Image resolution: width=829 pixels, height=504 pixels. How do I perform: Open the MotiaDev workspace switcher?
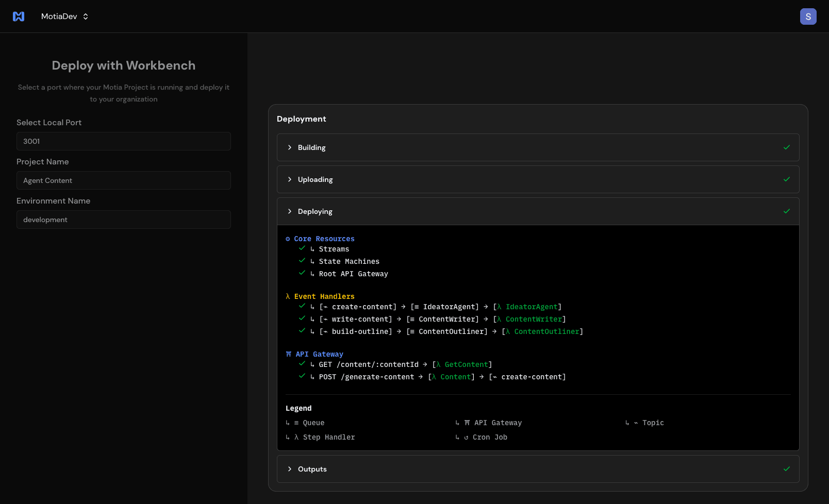coord(65,16)
